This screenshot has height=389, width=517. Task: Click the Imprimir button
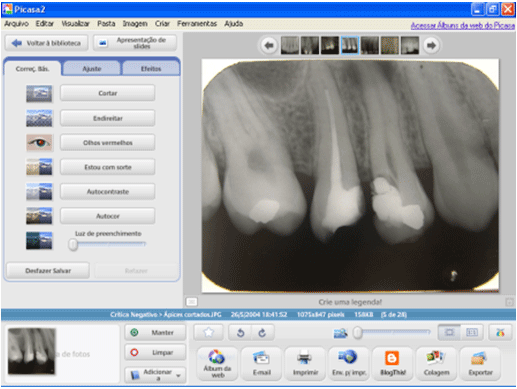click(305, 364)
